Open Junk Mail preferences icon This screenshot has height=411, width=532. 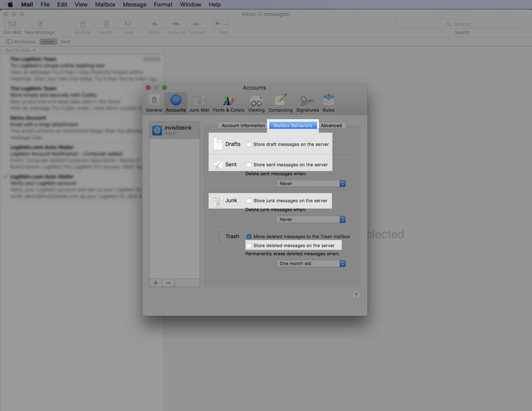click(199, 103)
